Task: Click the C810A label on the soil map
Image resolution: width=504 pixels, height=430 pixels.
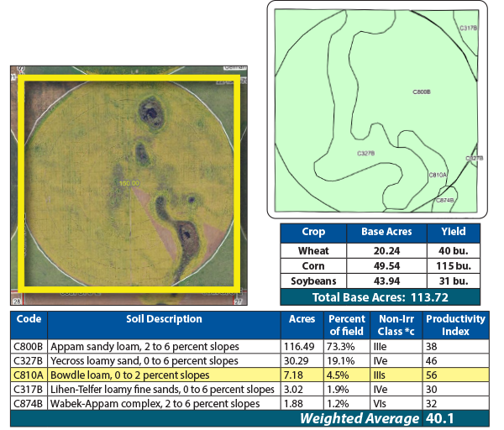Action: [x=438, y=175]
